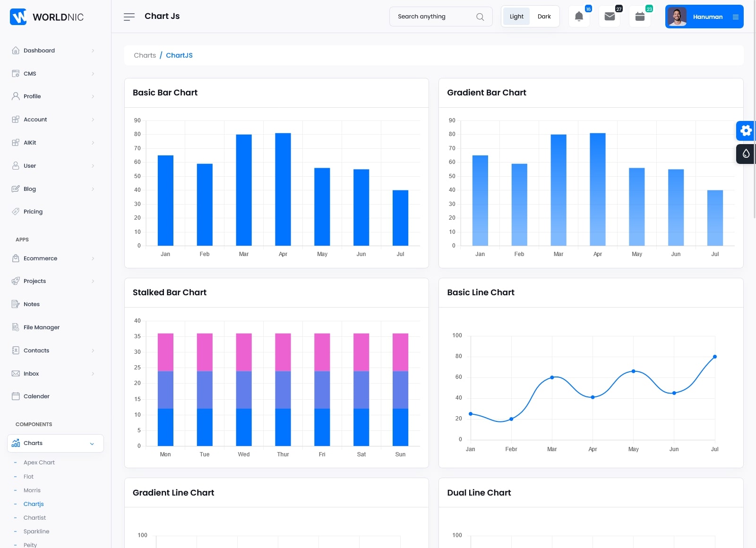756x548 pixels.
Task: Click the Search anything input field
Action: coord(432,17)
